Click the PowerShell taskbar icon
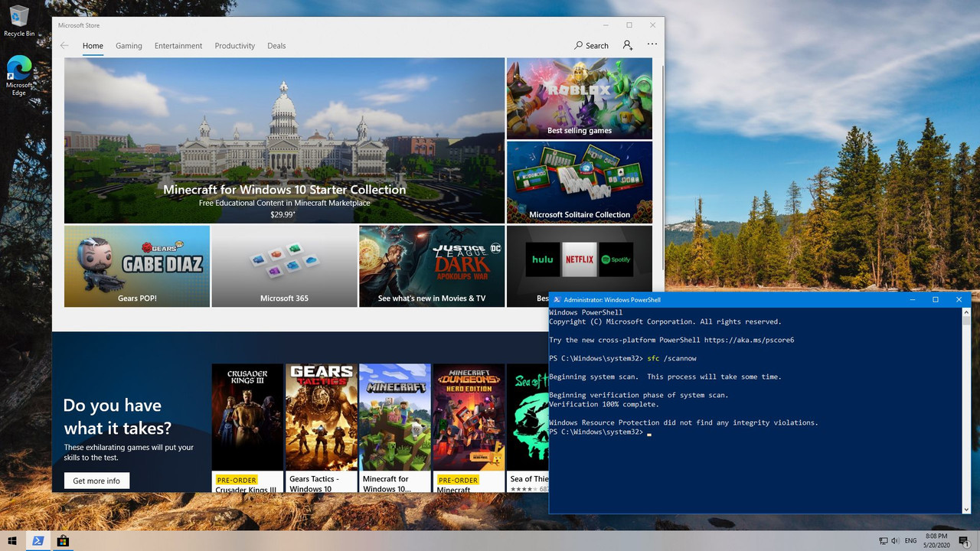The height and width of the screenshot is (551, 980). point(37,541)
